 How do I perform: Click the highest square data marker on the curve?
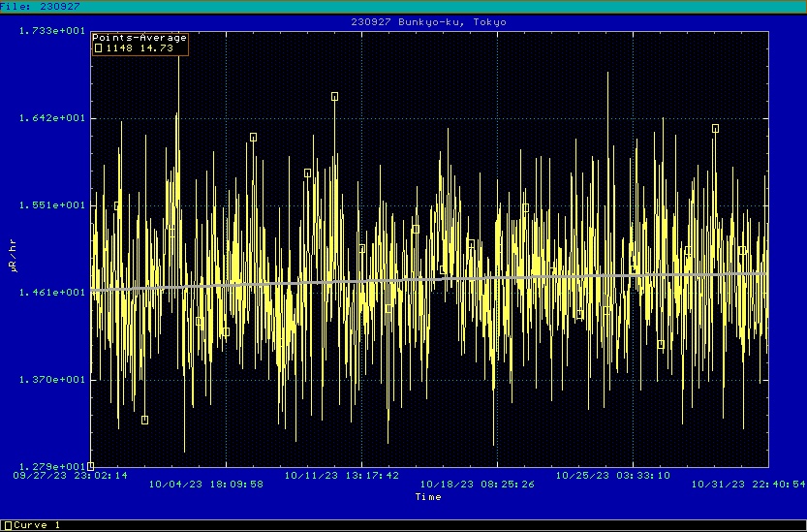(334, 97)
